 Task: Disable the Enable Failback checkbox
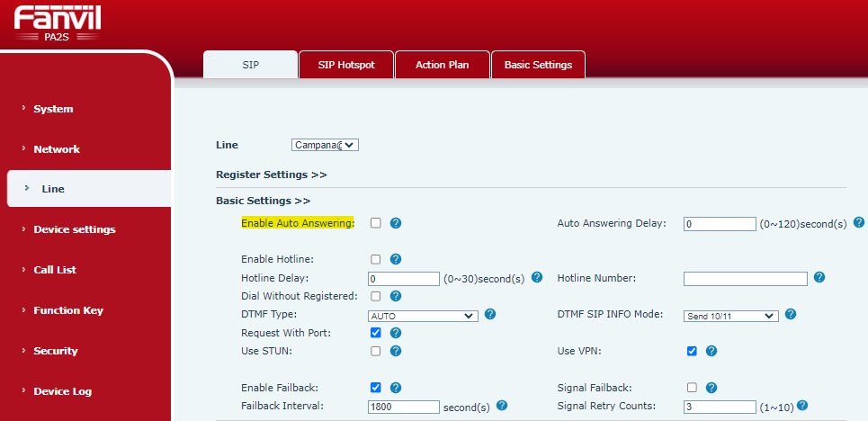376,388
